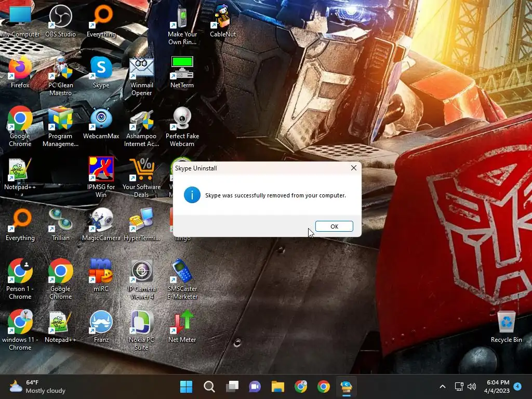Image resolution: width=532 pixels, height=399 pixels.
Task: Select HyperTerminal desktop shortcut
Action: 141,224
